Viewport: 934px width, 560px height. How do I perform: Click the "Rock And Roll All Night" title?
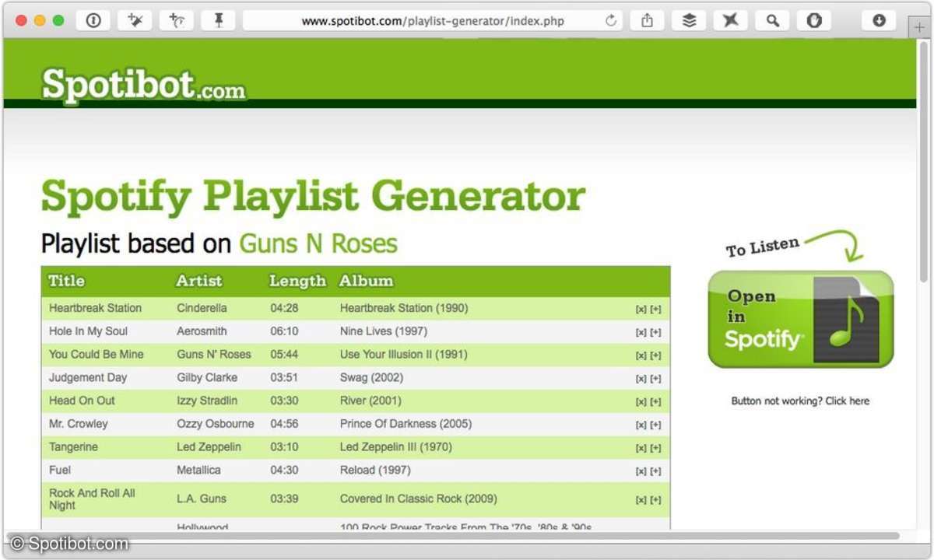click(92, 499)
